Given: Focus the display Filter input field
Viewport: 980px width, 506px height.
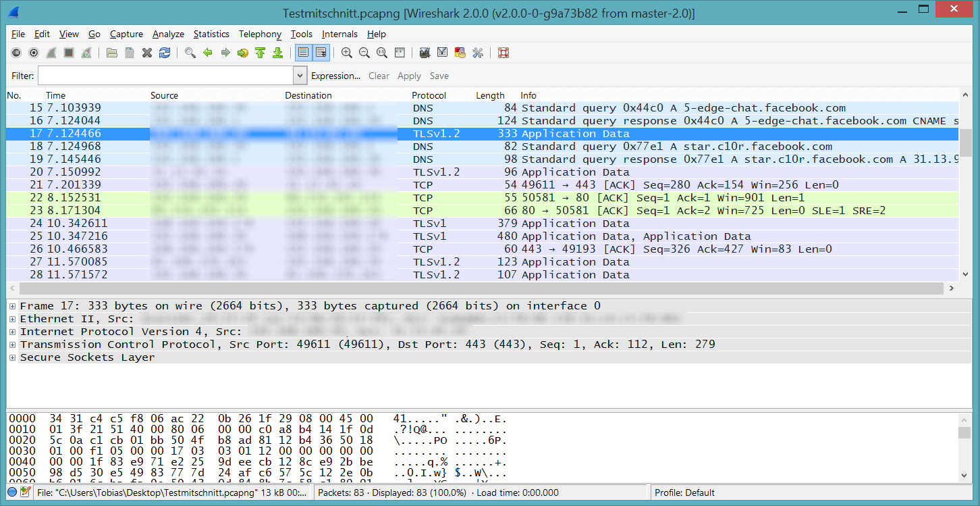Looking at the screenshot, I should pyautogui.click(x=166, y=76).
